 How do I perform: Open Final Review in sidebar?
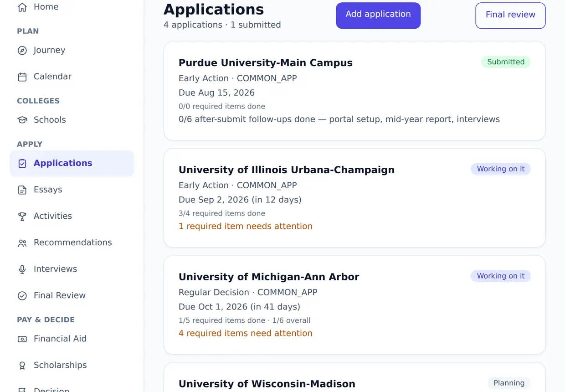[x=72, y=295]
